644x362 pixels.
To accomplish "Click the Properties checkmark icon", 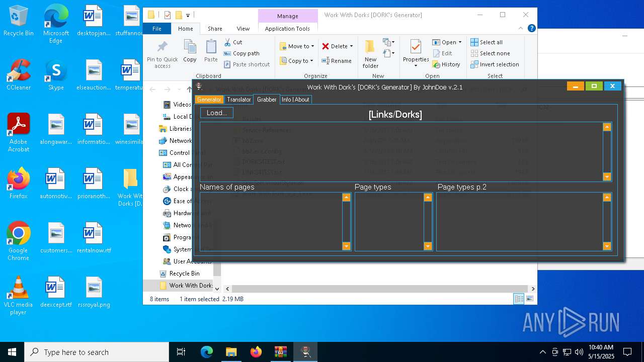I will (416, 47).
